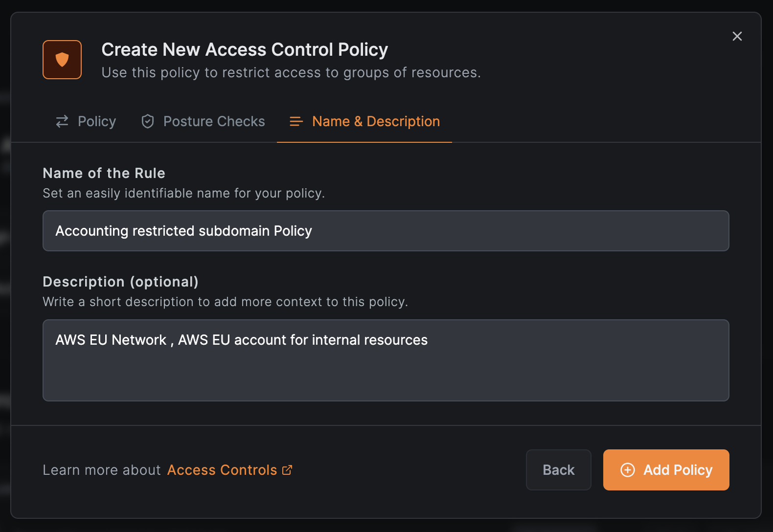Open the Posture Checks tab

[x=214, y=121]
